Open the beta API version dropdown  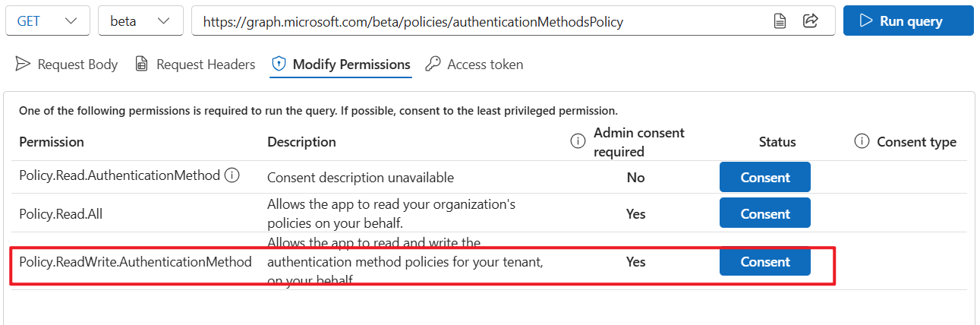coord(140,21)
